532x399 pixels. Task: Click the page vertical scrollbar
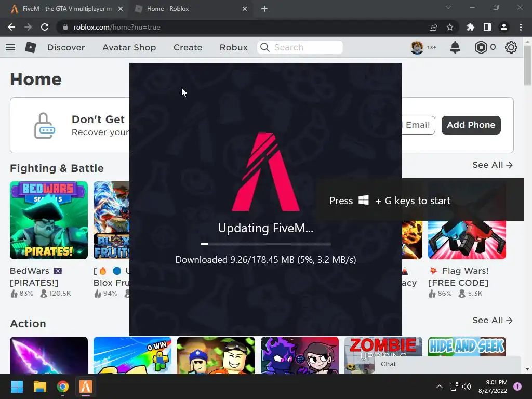[527, 64]
